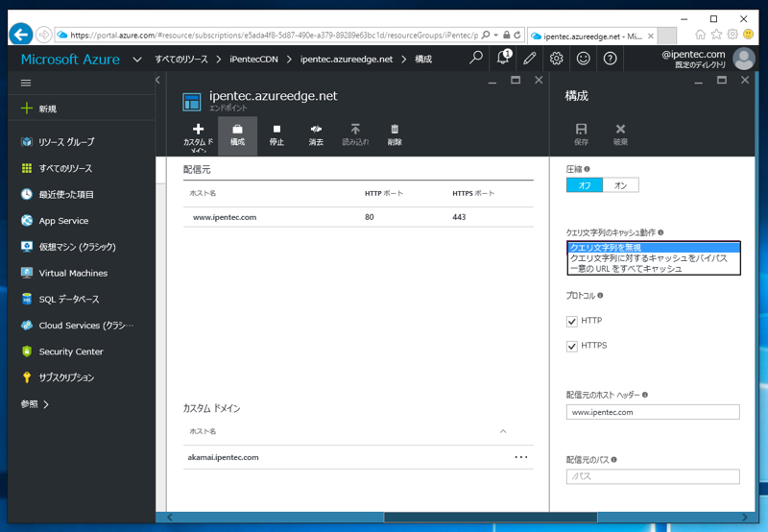Open browser tools gear icon

point(732,35)
